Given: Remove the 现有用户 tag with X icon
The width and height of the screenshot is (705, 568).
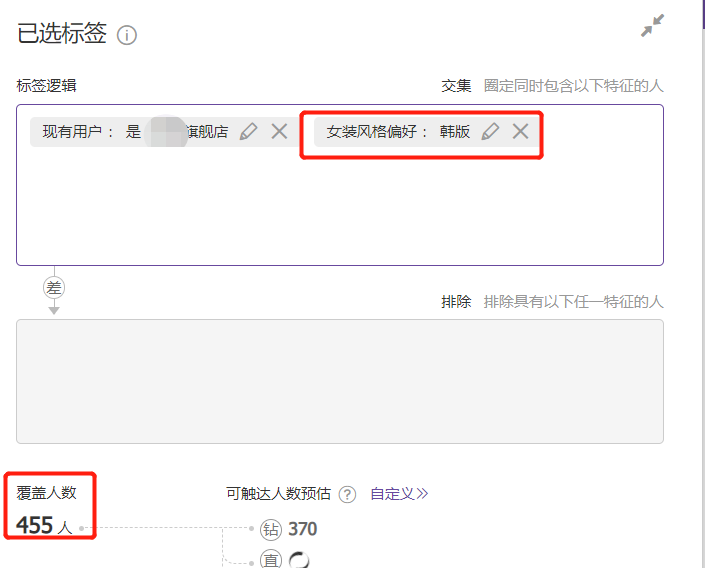Looking at the screenshot, I should click(x=279, y=131).
